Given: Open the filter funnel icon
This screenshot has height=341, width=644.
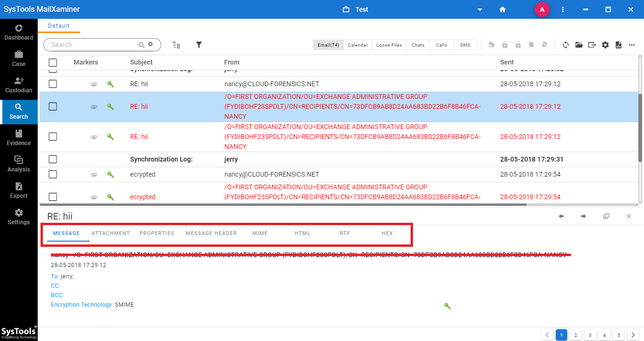Looking at the screenshot, I should pos(199,45).
